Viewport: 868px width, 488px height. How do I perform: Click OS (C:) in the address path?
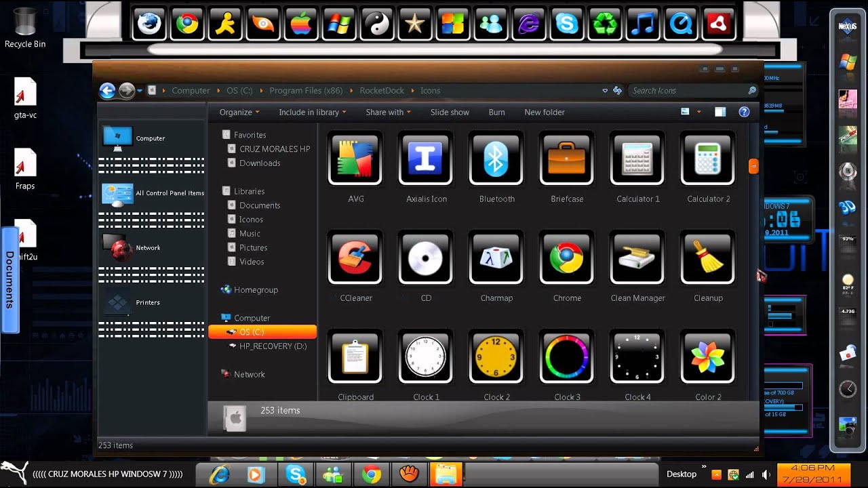click(x=239, y=90)
